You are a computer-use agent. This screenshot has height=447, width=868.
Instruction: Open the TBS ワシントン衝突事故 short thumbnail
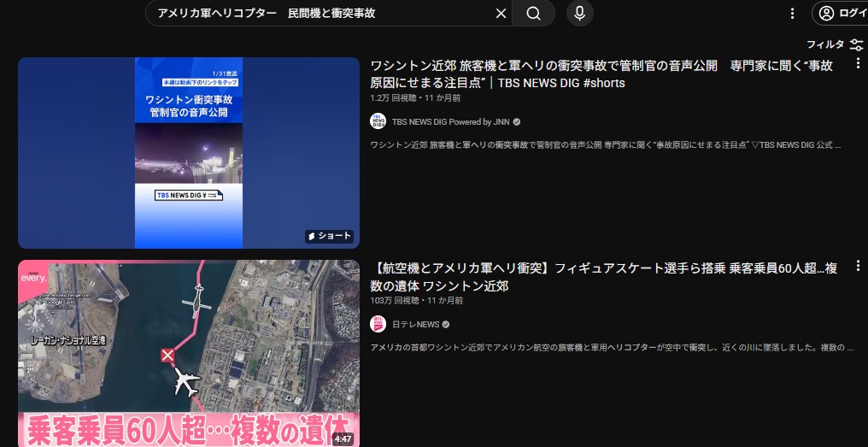189,153
